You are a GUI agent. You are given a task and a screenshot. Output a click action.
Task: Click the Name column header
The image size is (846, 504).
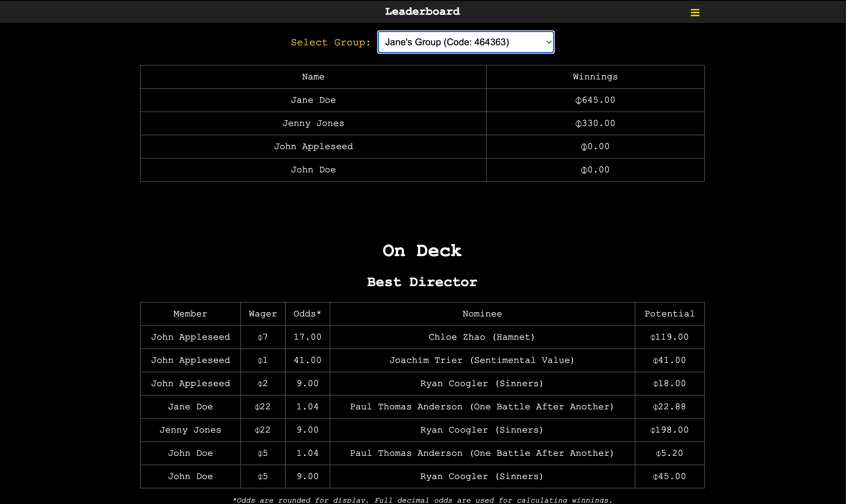[313, 77]
